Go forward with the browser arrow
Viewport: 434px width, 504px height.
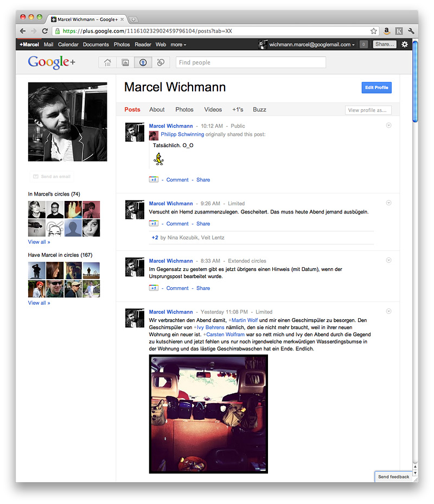coord(34,31)
